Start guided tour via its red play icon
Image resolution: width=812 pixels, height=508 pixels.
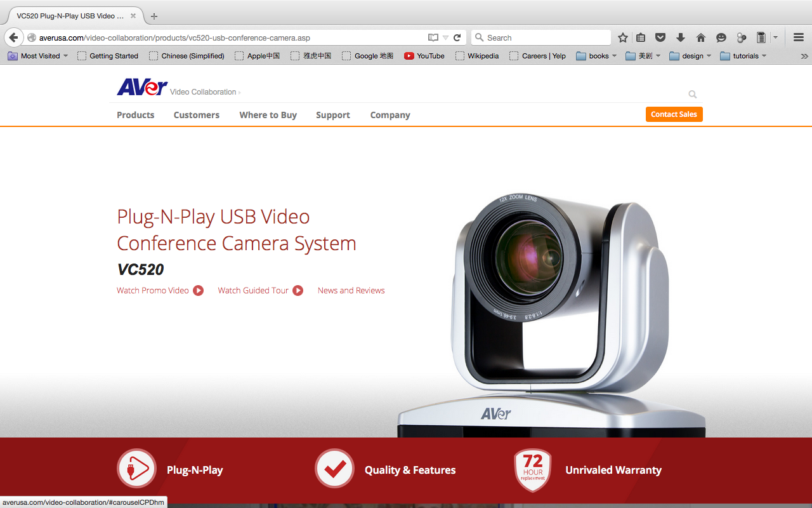click(298, 291)
